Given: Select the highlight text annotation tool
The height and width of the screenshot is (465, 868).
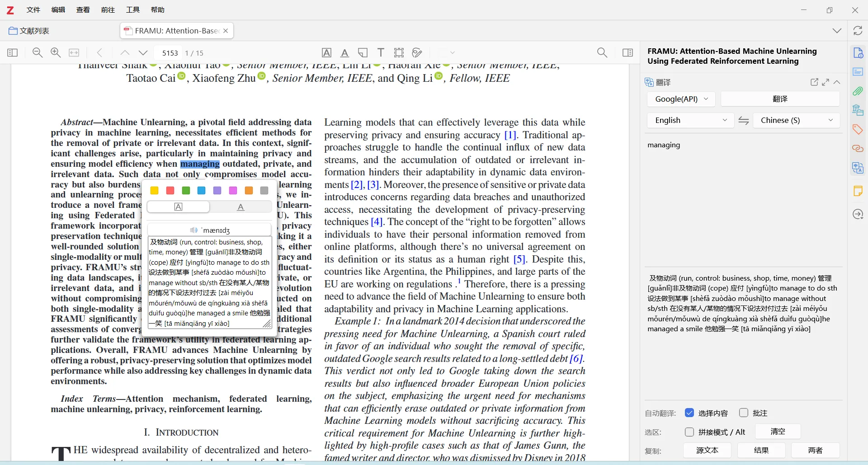Looking at the screenshot, I should (x=326, y=53).
